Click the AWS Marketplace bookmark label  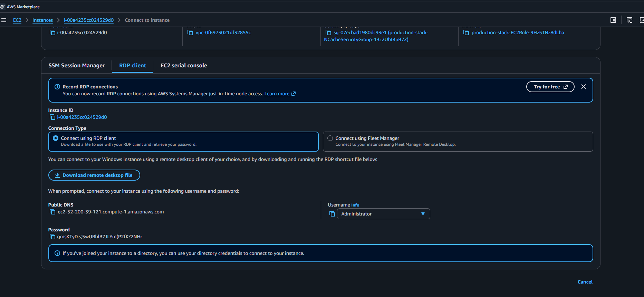(23, 7)
